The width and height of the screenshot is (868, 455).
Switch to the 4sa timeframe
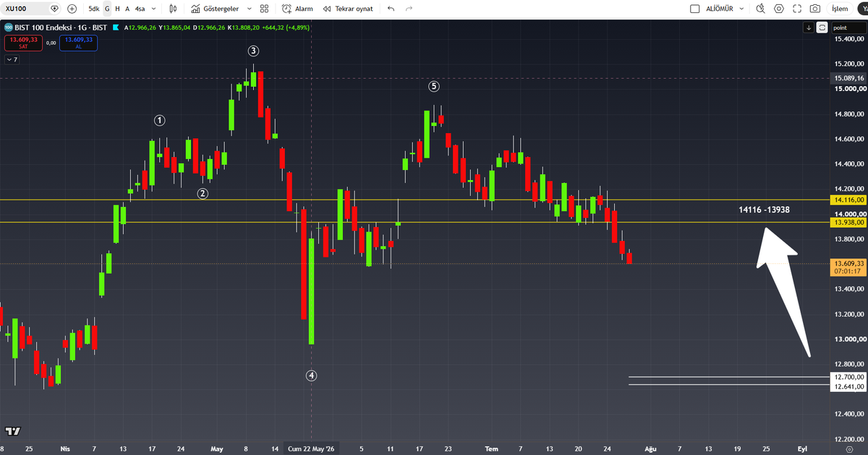(x=140, y=9)
